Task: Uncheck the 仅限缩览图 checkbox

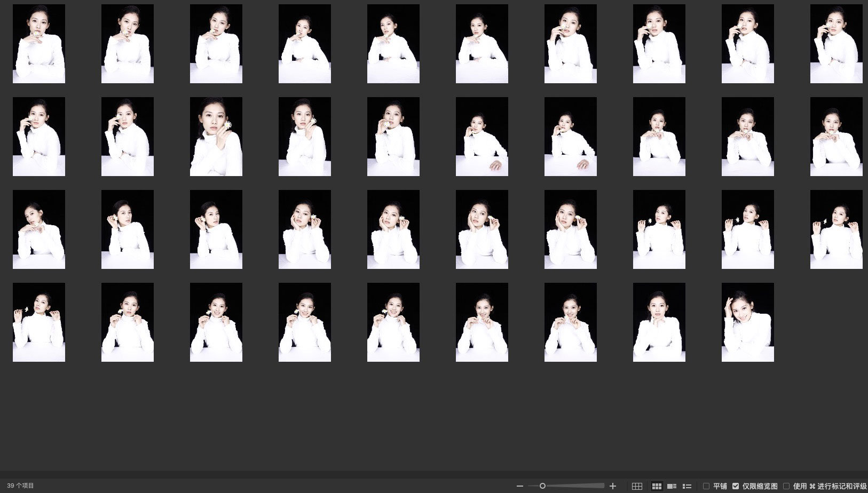Action: tap(736, 486)
